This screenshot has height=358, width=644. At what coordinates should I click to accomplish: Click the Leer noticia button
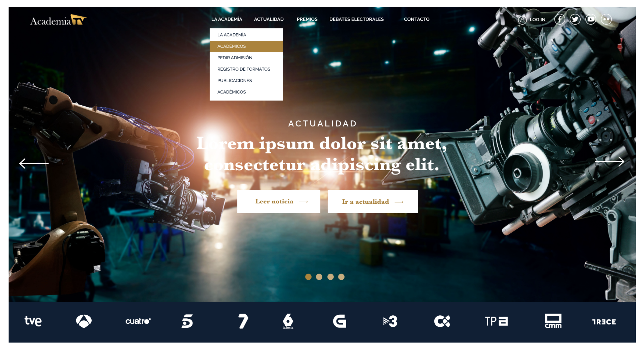tap(279, 202)
